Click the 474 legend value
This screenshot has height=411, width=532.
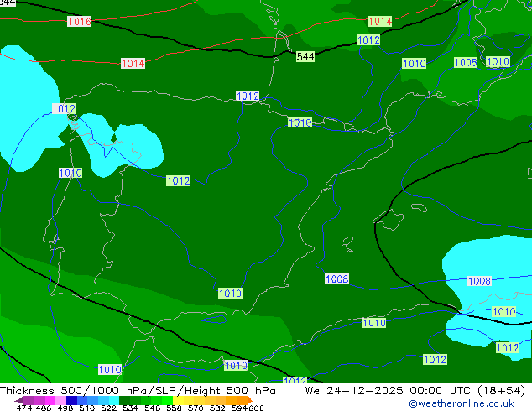[24, 408]
